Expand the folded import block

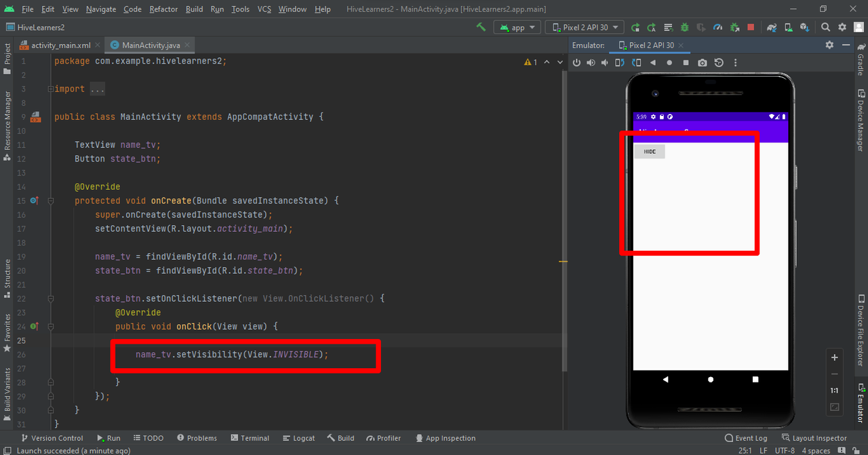(50, 89)
